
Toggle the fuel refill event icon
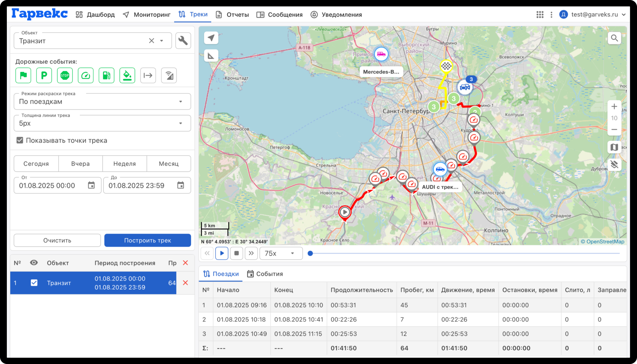pyautogui.click(x=106, y=75)
